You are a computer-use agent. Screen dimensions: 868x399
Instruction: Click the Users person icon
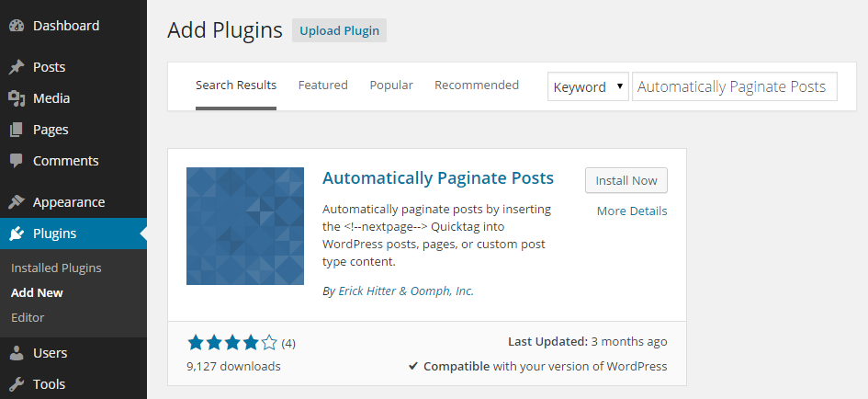(x=17, y=353)
